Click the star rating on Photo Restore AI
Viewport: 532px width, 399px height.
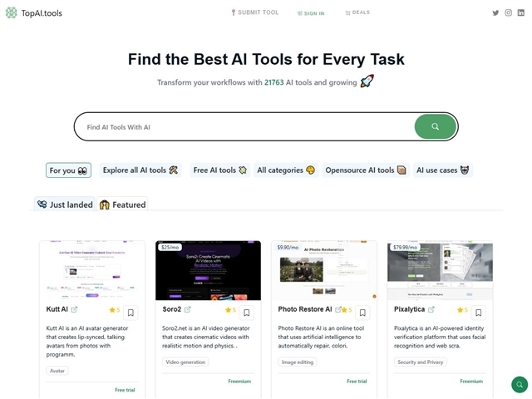(x=347, y=310)
